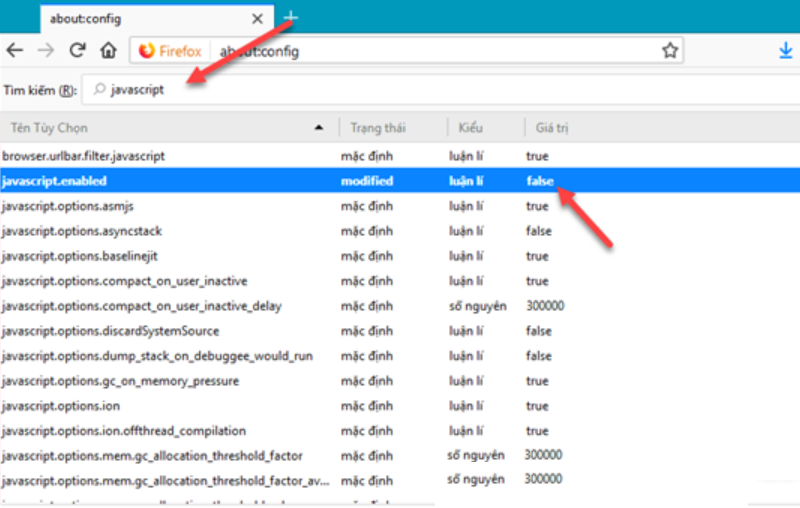Open a new tab with plus button
The height and width of the screenshot is (508, 800).
(x=290, y=17)
